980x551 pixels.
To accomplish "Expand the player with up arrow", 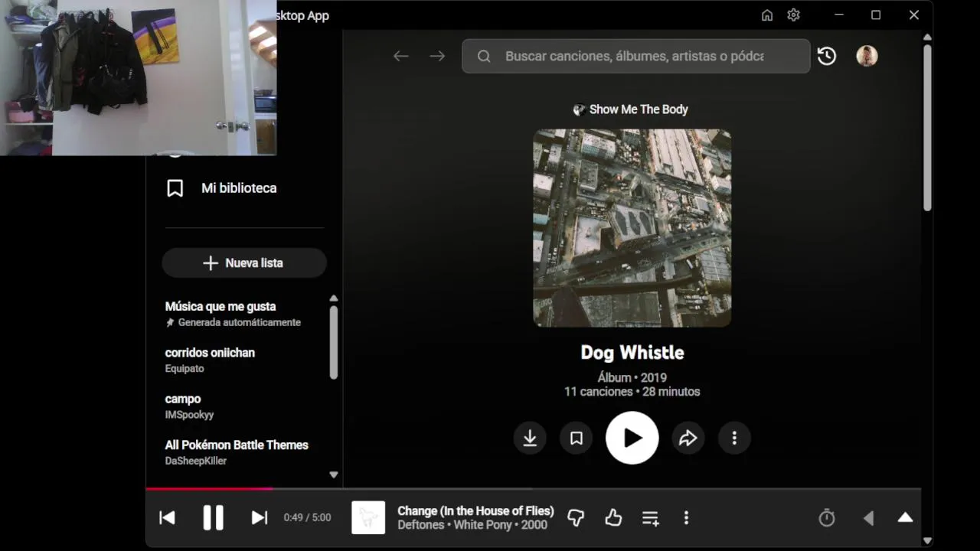I will (905, 517).
